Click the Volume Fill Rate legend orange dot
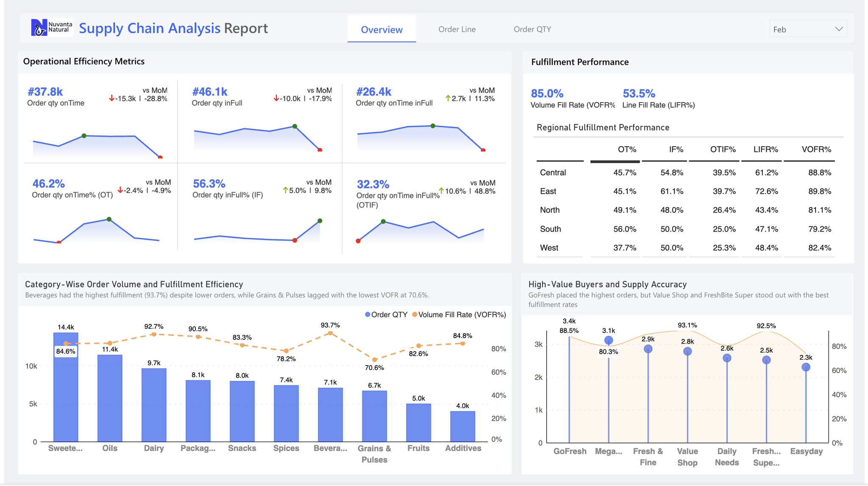868x486 pixels. pyautogui.click(x=415, y=315)
